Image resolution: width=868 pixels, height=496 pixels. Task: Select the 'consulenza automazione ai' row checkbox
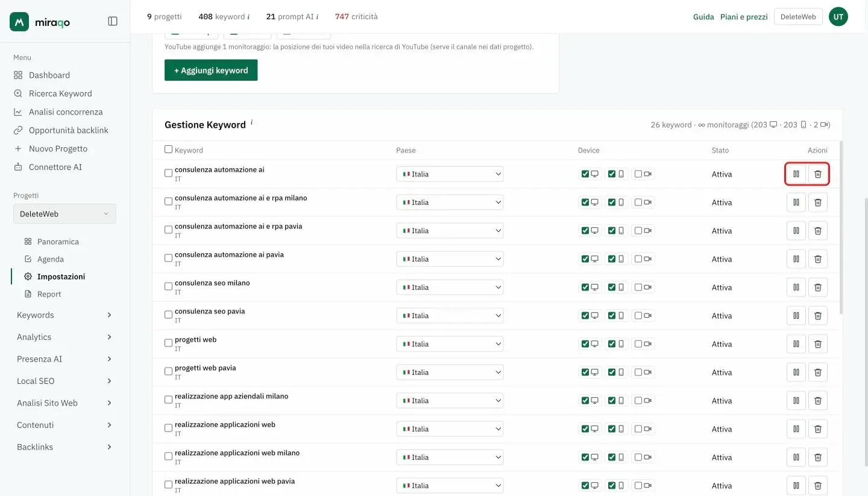tap(169, 174)
